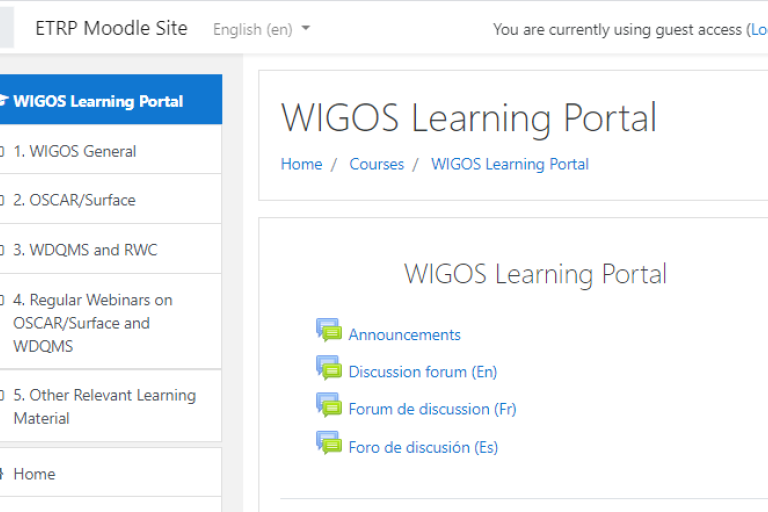Click the Courses breadcrumb link
768x512 pixels.
[x=376, y=164]
